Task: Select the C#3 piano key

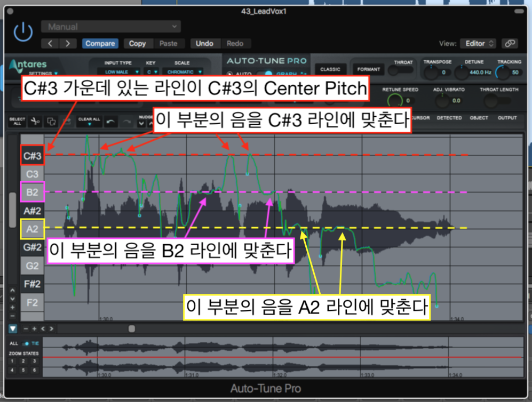Action: (32, 156)
